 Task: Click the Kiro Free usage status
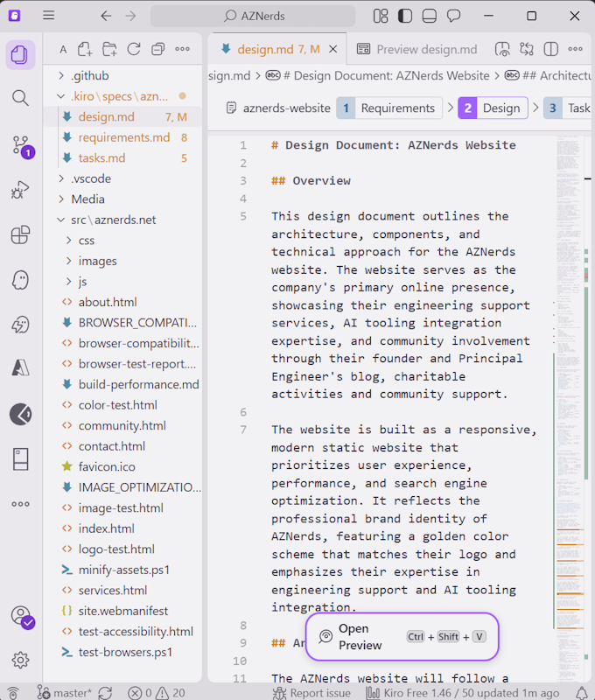tap(462, 693)
